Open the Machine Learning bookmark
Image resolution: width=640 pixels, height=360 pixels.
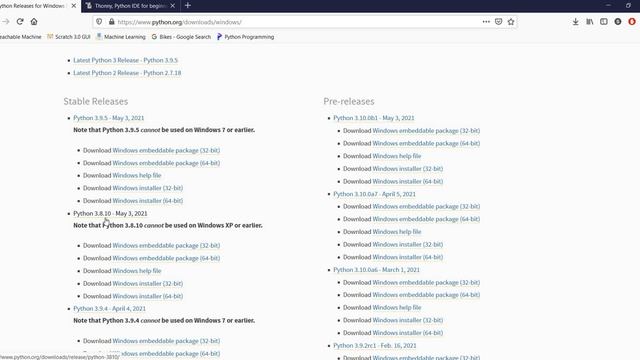pyautogui.click(x=121, y=37)
